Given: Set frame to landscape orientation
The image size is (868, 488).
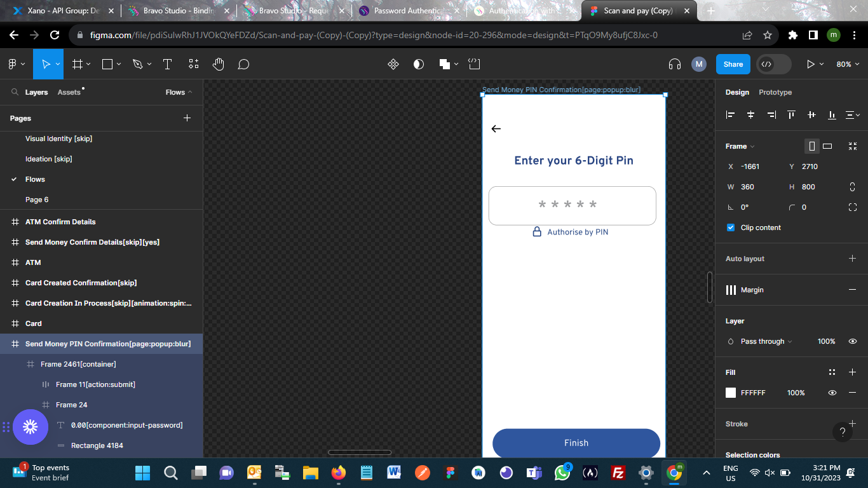Looking at the screenshot, I should [x=827, y=146].
